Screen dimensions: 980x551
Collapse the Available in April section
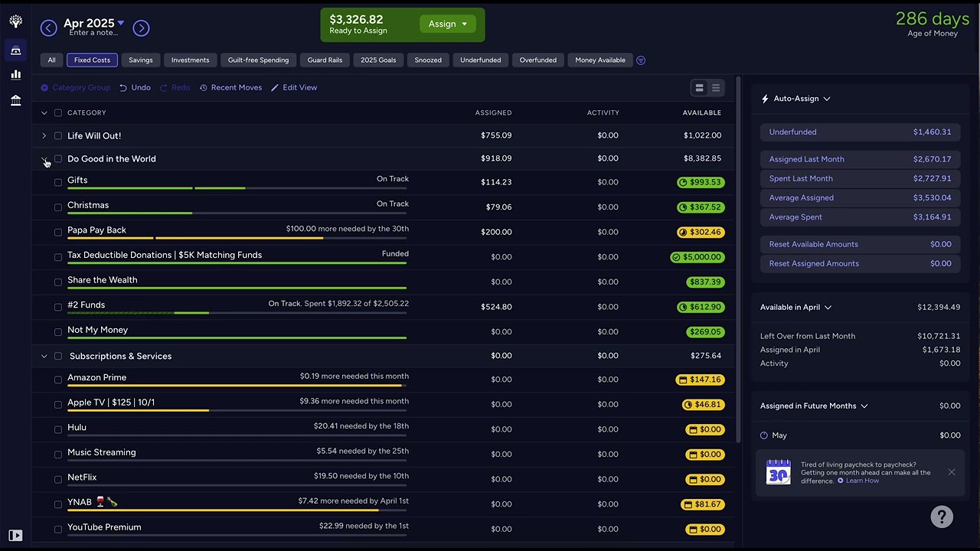[x=796, y=308]
